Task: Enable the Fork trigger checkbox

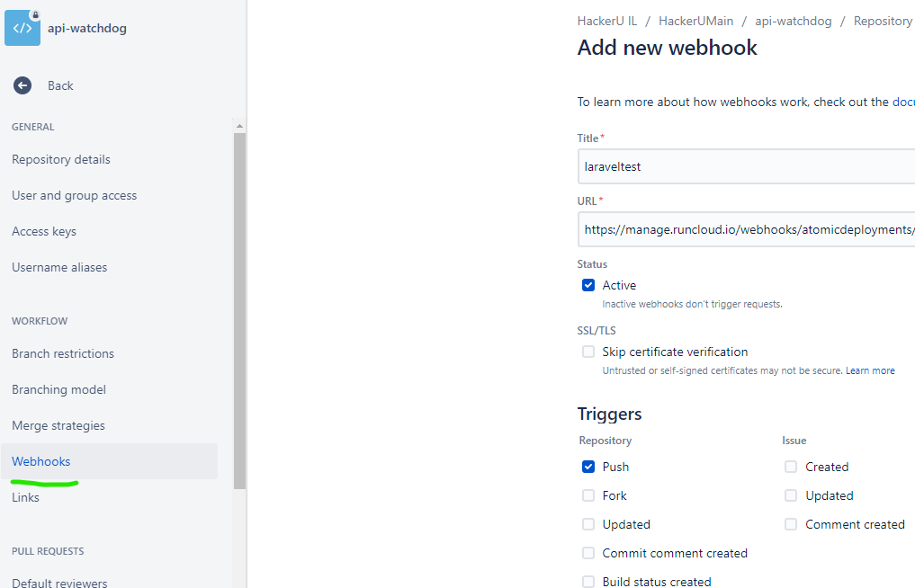Action: coord(588,495)
